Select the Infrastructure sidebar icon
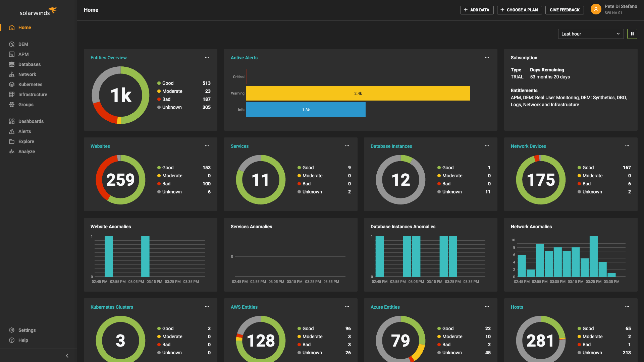Screen dimensions: 644x362 coord(33,94)
